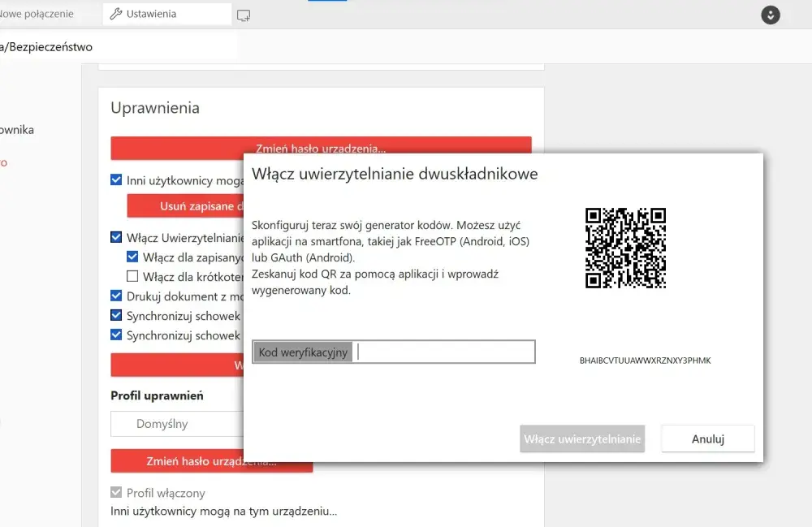The image size is (812, 527).
Task: Click the 'Profil uprawnień' label
Action: (157, 395)
